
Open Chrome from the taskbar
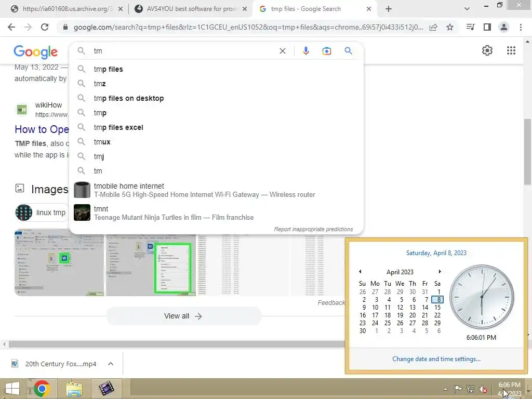[x=42, y=389]
